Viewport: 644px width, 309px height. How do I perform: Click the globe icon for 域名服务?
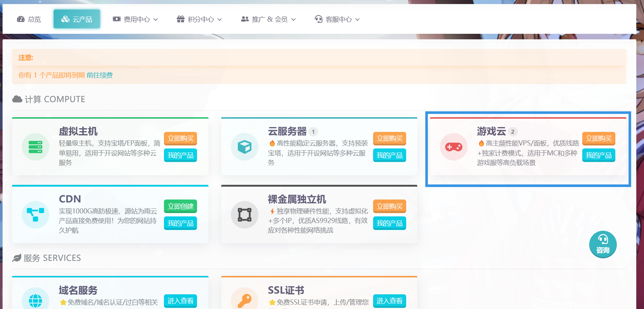35,301
